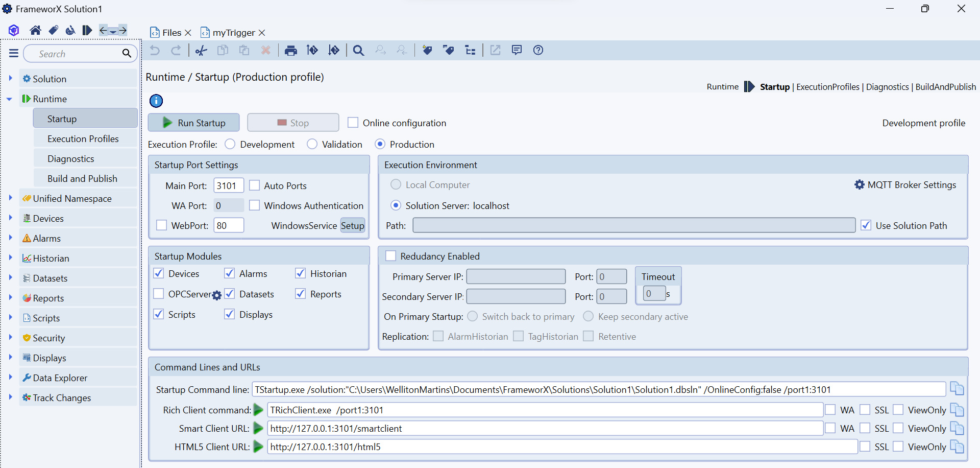Enable the Online configuration checkbox
Viewport: 980px width, 468px height.
pos(353,123)
